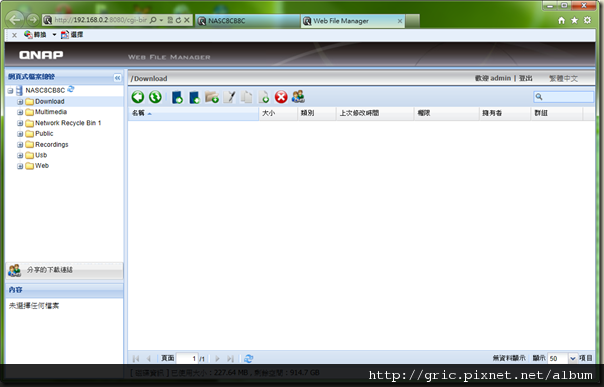Click the browser Home icon
This screenshot has width=604, height=387.
[x=561, y=20]
